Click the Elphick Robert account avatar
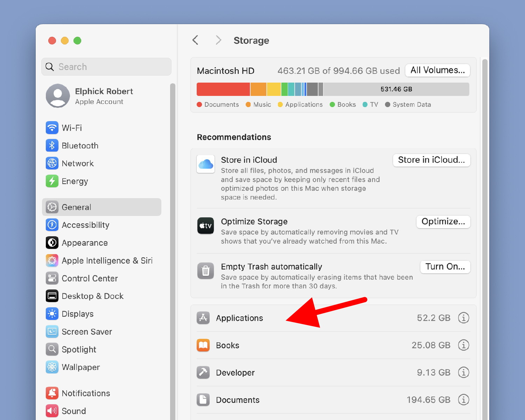525x420 pixels. [58, 96]
